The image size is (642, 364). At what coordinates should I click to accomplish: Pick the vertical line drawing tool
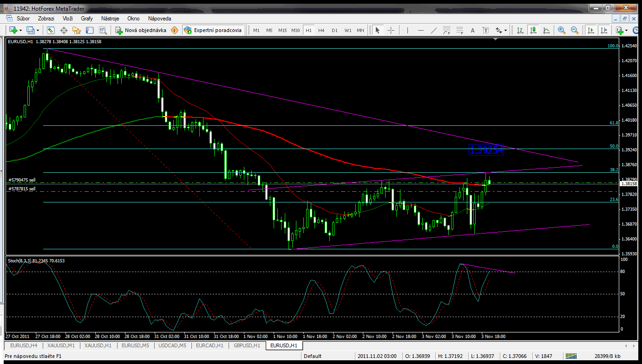point(407,30)
